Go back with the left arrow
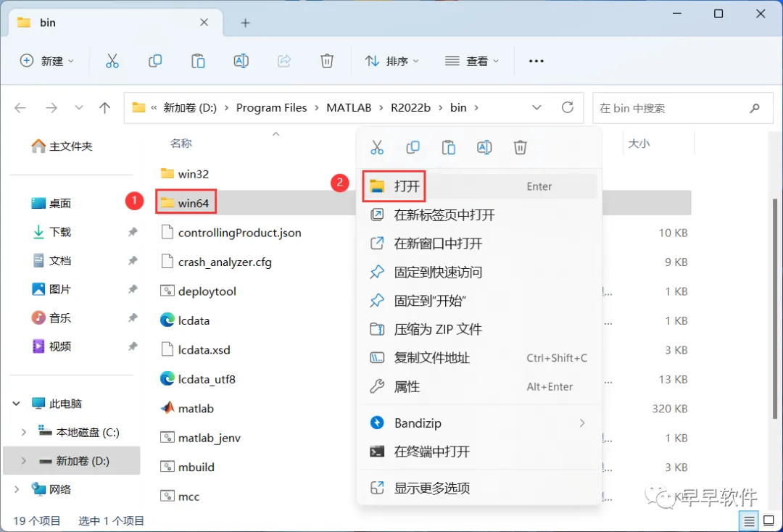Viewport: 783px width, 532px height. [x=20, y=108]
